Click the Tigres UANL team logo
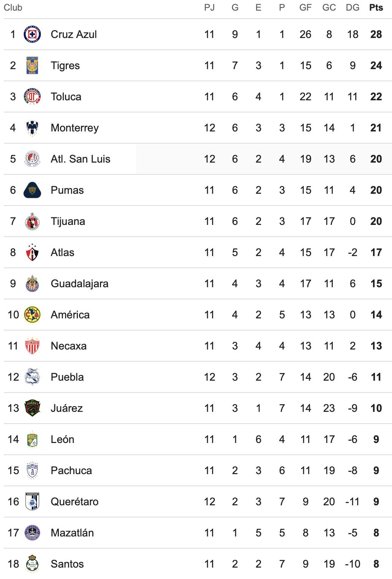 (x=32, y=65)
